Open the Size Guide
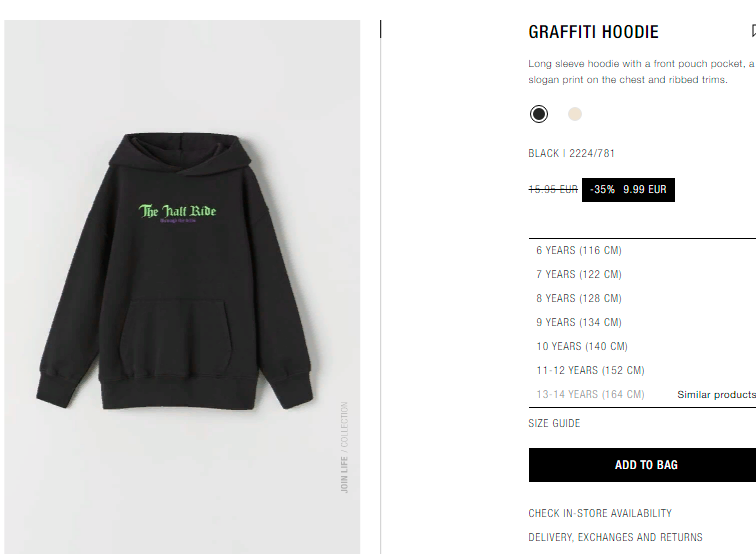 pos(554,423)
